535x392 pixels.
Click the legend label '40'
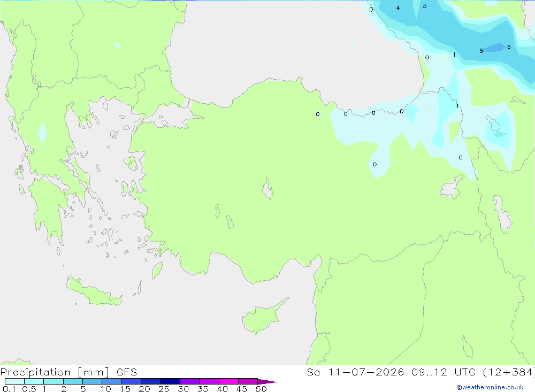[223, 389]
